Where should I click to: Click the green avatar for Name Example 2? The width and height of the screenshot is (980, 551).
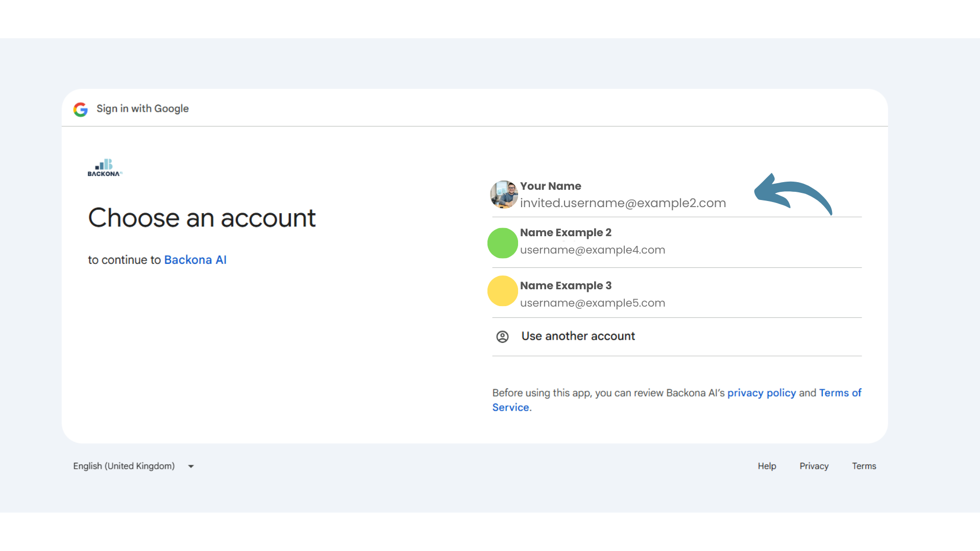(503, 243)
